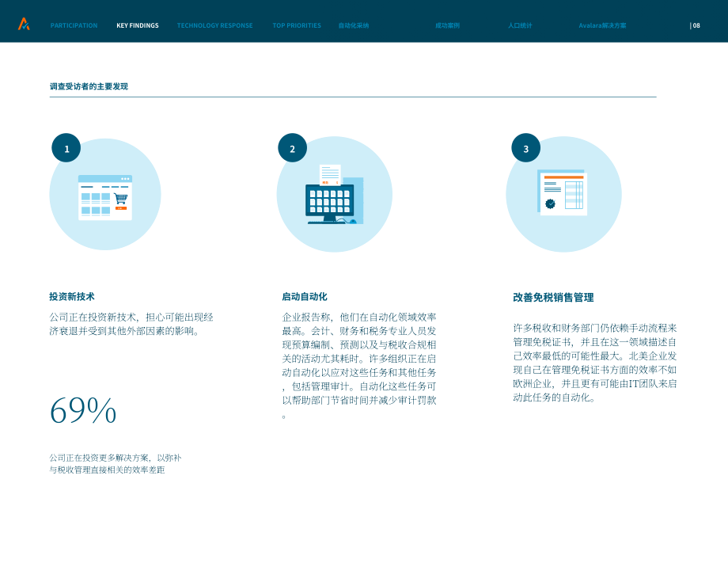
Task: Click the 启动自动化 heading
Action: 305,296
